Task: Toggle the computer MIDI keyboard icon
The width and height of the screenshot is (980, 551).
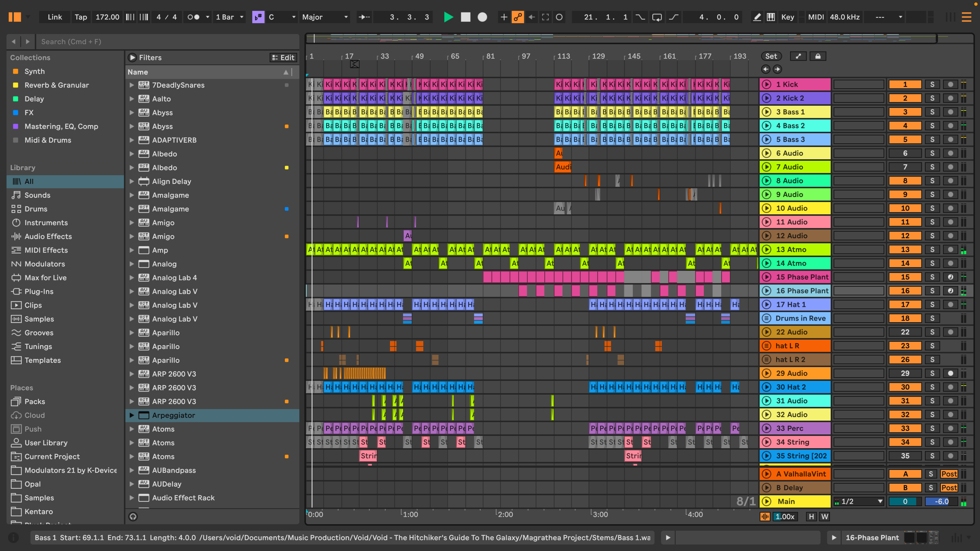Action: (771, 17)
